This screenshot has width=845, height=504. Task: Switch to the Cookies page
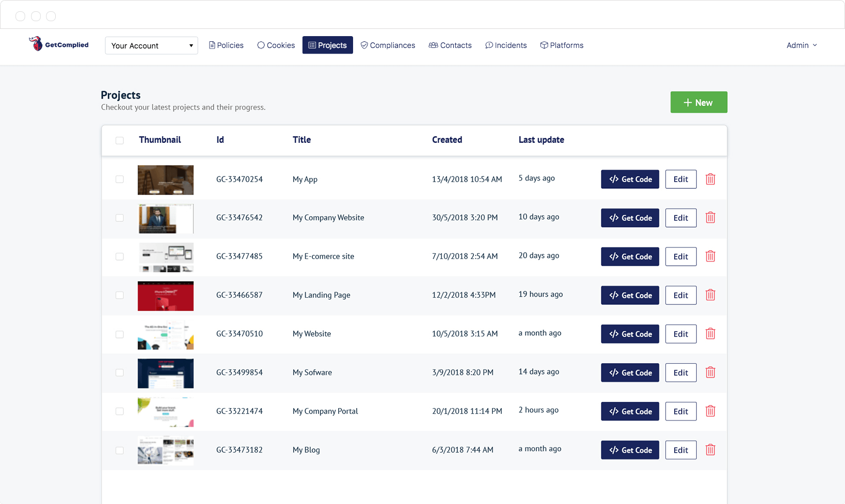coord(276,45)
